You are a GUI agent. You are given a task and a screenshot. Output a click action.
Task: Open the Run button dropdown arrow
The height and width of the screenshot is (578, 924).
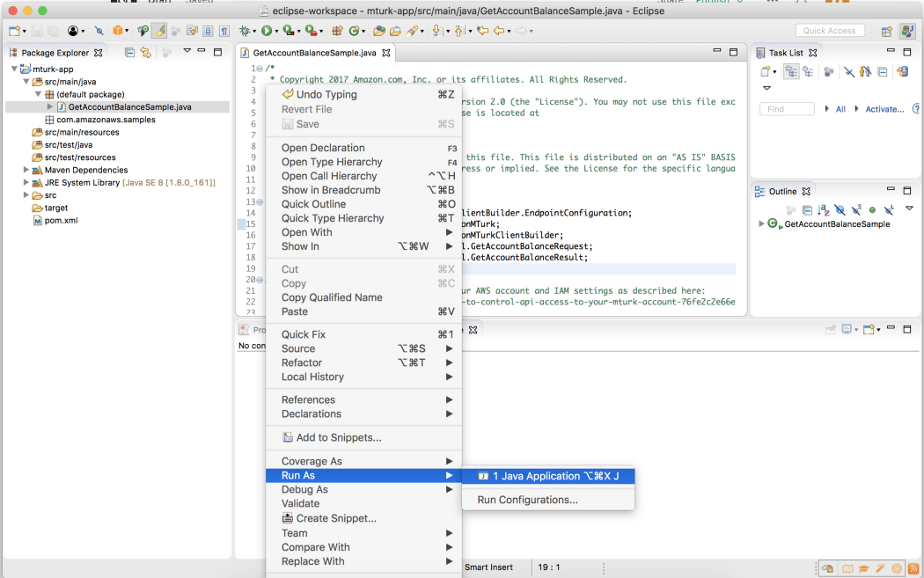pyautogui.click(x=275, y=31)
